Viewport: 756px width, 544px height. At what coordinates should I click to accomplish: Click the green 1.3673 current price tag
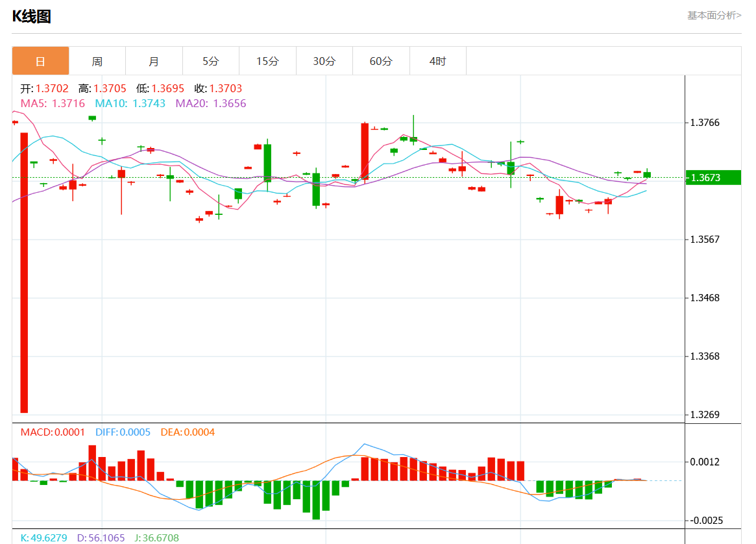point(713,177)
